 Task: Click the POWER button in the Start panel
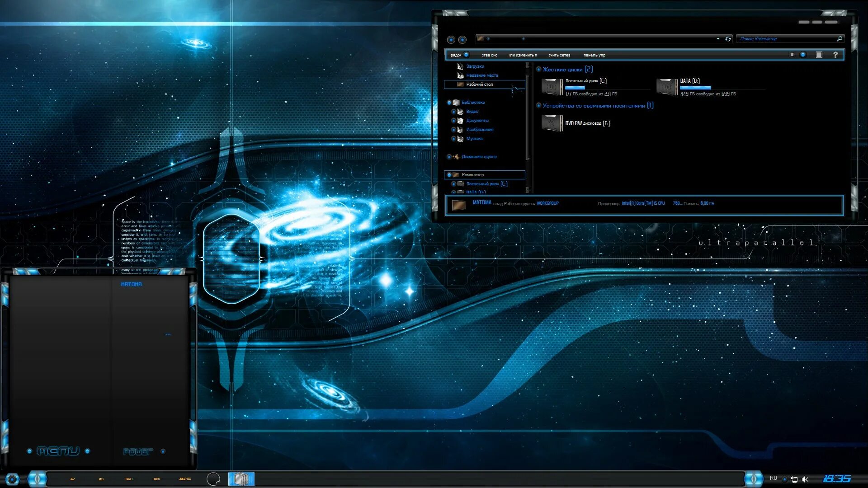click(138, 451)
